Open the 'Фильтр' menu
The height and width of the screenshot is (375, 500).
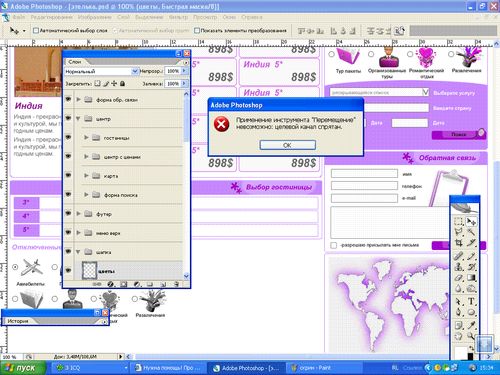178,17
